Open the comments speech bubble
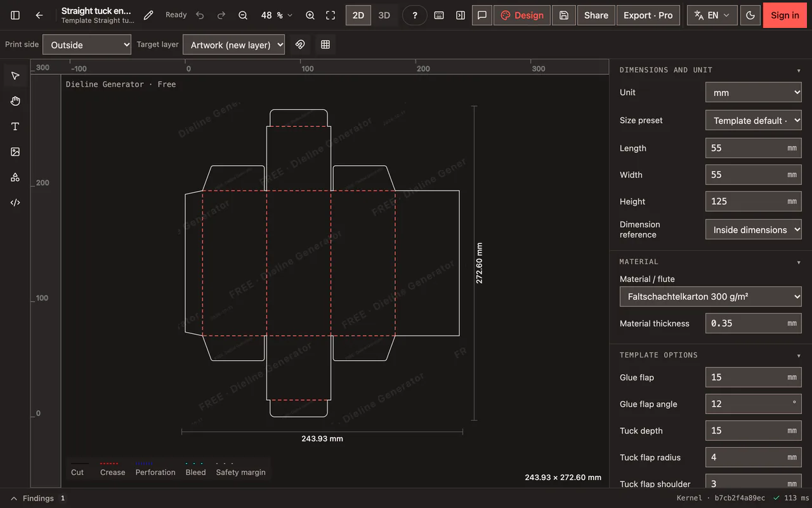This screenshot has width=812, height=508. [x=482, y=15]
